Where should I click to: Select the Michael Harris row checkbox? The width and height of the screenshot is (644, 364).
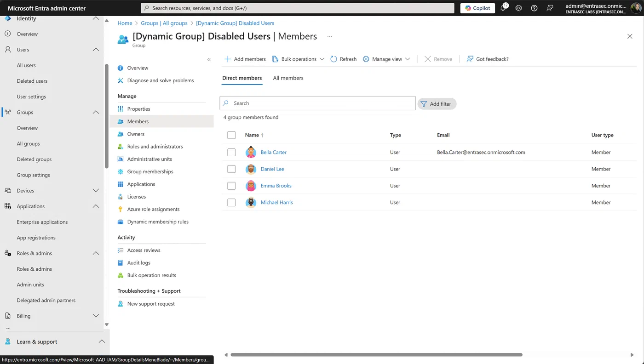pos(231,202)
